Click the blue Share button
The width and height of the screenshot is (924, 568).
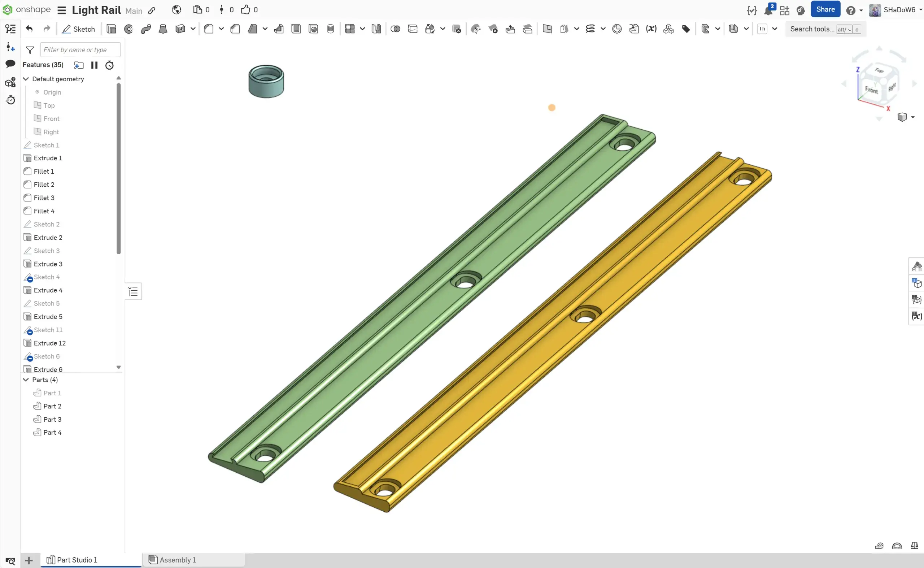pos(825,9)
